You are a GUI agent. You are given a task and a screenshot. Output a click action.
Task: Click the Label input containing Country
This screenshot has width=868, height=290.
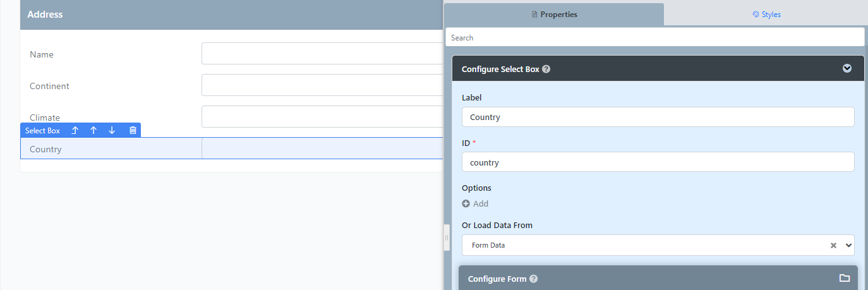pos(658,117)
